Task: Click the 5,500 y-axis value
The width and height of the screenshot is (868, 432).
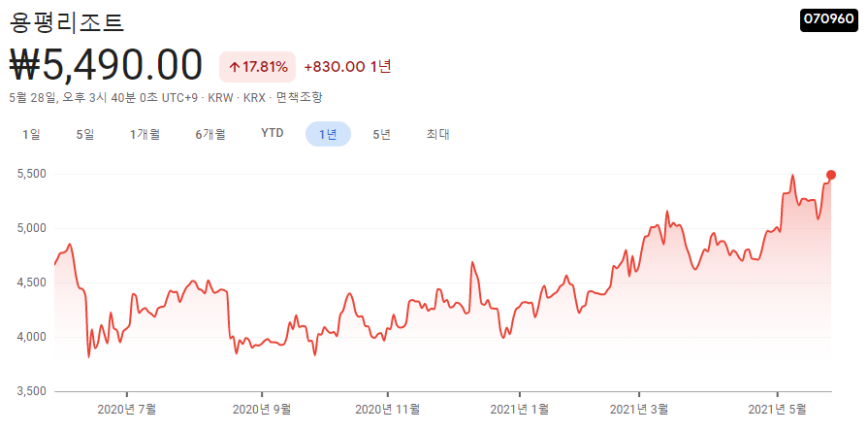Action: (32, 174)
